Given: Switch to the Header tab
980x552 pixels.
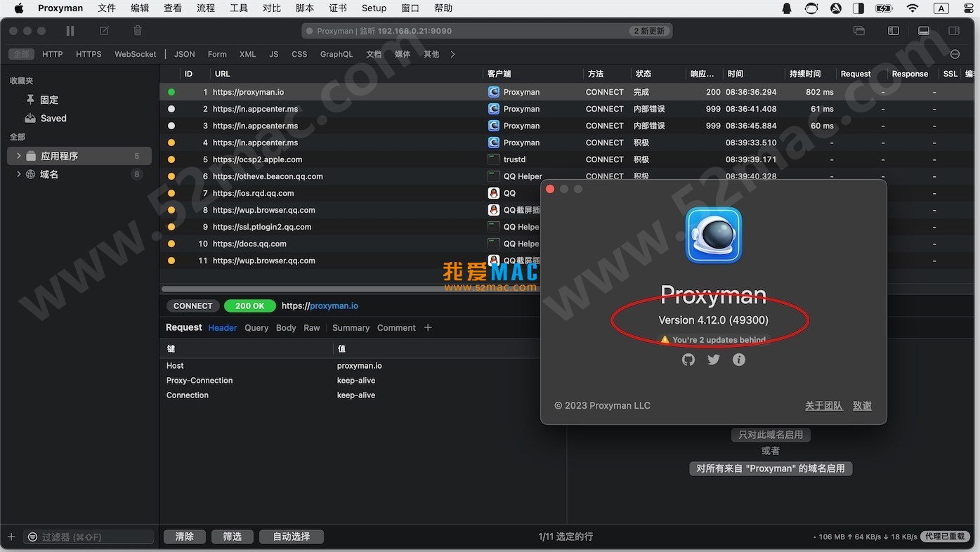Looking at the screenshot, I should 223,328.
